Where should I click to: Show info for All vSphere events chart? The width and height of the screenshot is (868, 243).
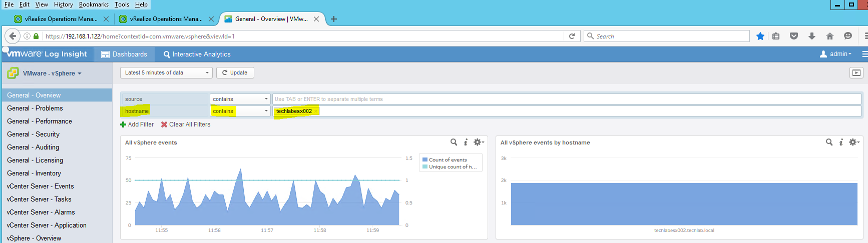(x=466, y=142)
